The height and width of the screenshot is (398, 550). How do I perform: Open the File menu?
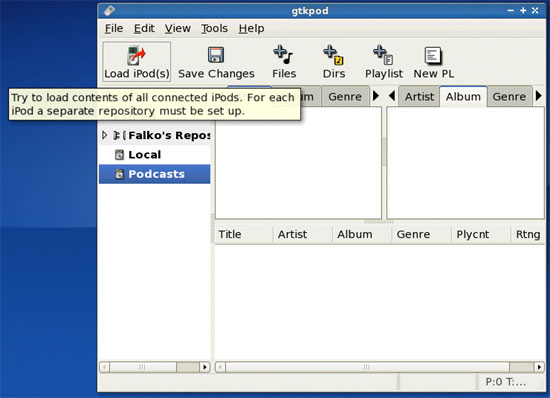click(x=114, y=28)
